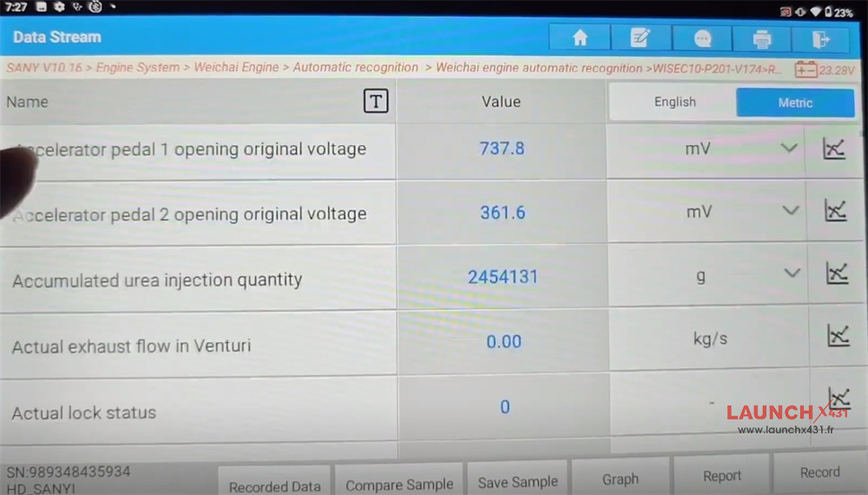Open graph for Accelerator pedal 2 voltage
The image size is (868, 495).
coord(835,210)
